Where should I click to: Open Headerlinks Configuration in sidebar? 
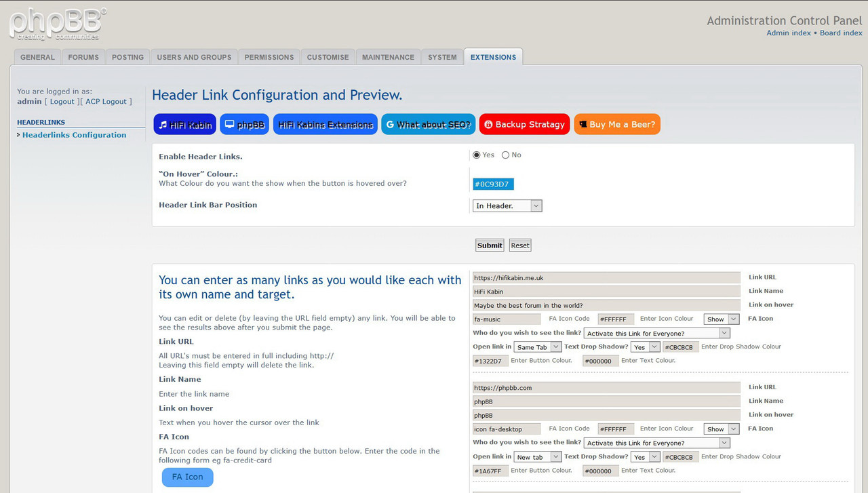74,135
